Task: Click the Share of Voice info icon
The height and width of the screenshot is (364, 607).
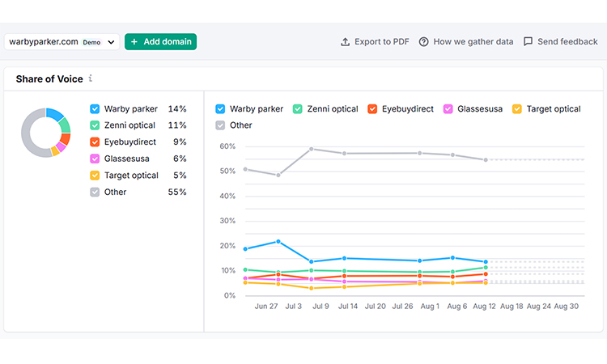Action: 91,78
